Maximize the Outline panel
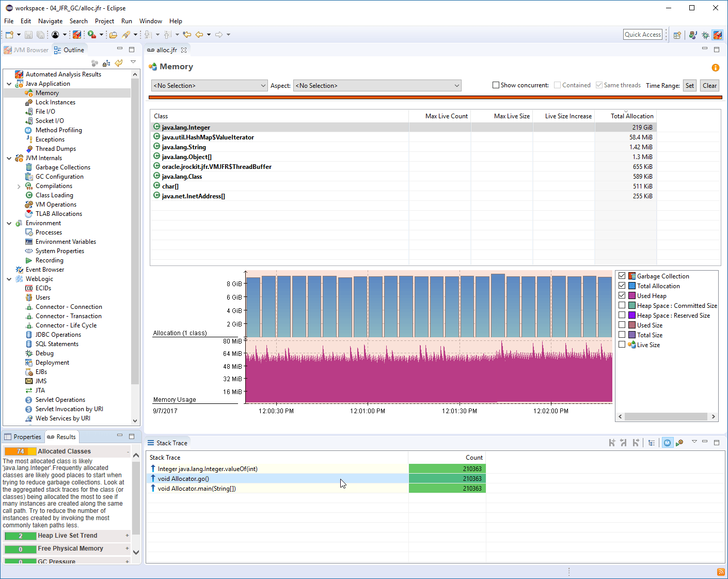Viewport: 728px width, 579px height. tap(132, 50)
